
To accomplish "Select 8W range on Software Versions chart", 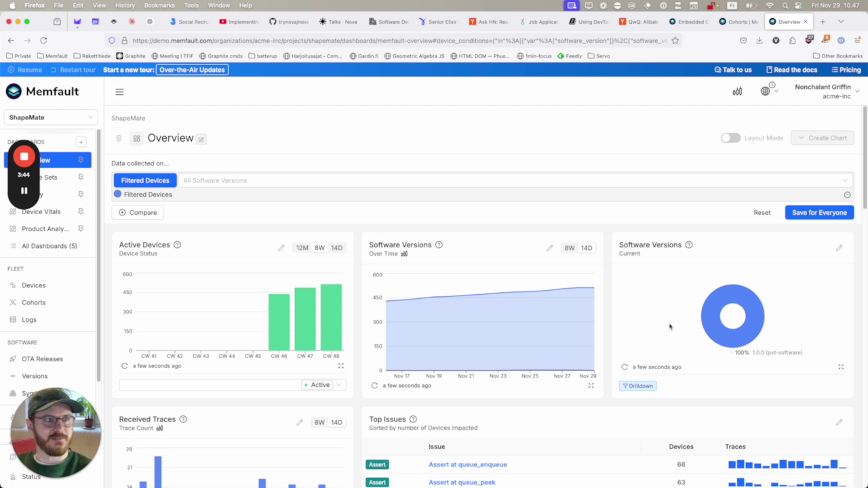I will (570, 248).
